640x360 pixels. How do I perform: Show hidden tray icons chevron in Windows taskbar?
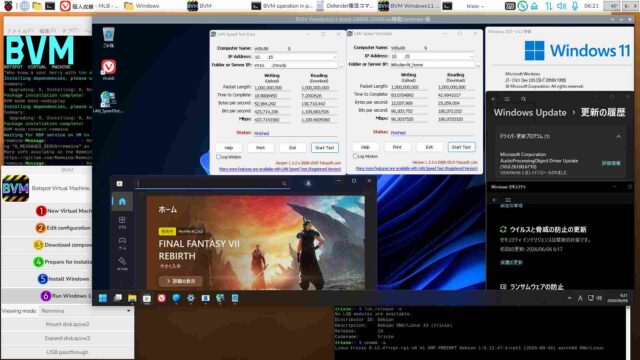coord(569,298)
